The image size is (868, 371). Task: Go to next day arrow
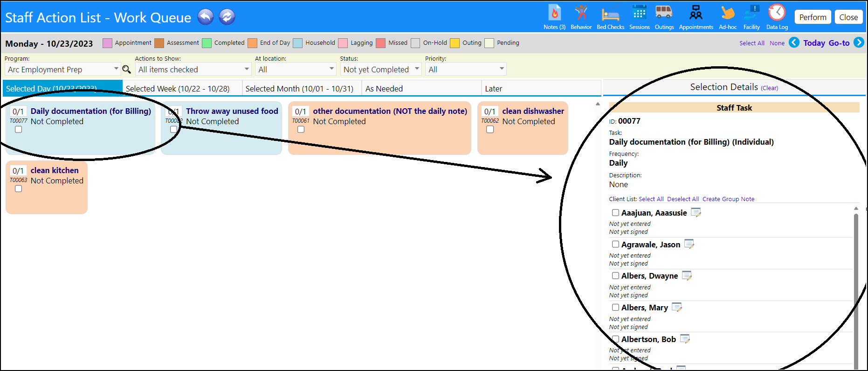859,42
